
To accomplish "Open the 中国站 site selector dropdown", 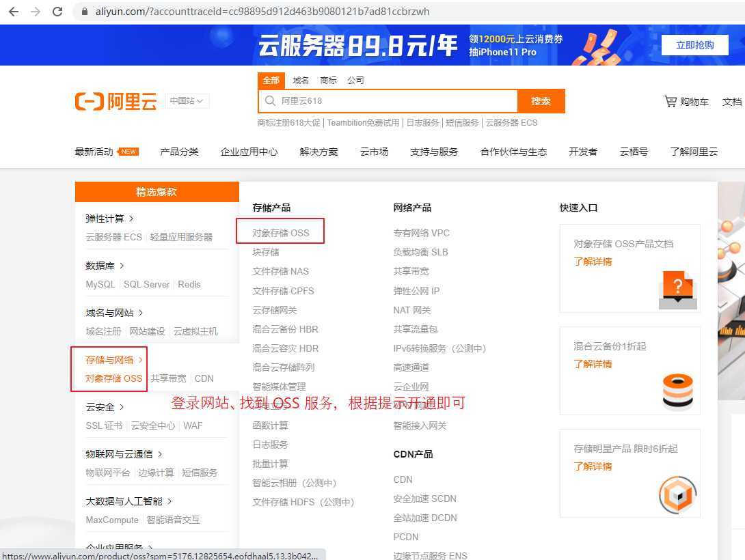I will (x=187, y=100).
